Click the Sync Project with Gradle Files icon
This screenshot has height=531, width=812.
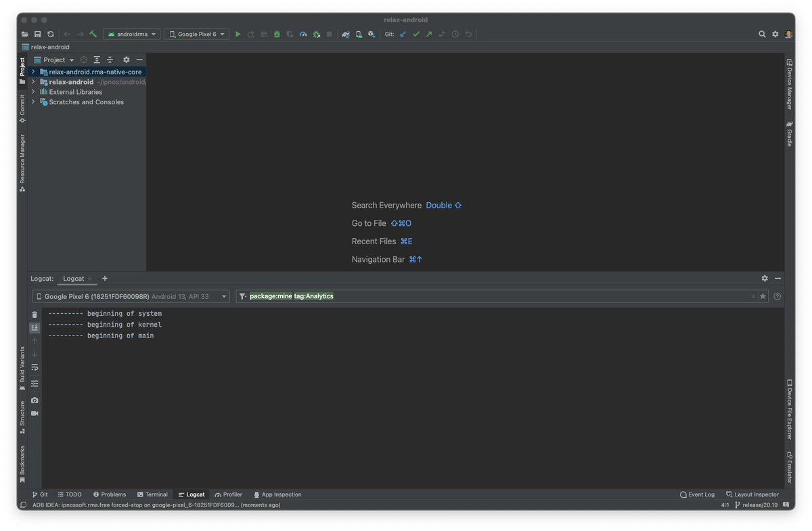pyautogui.click(x=346, y=34)
